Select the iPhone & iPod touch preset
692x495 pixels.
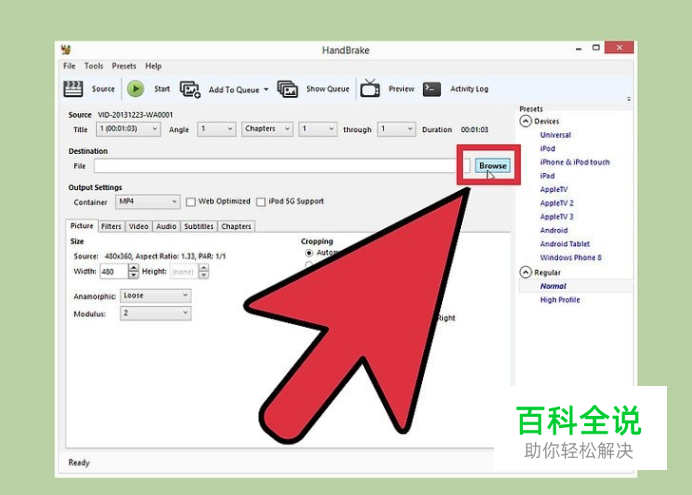pyautogui.click(x=575, y=162)
